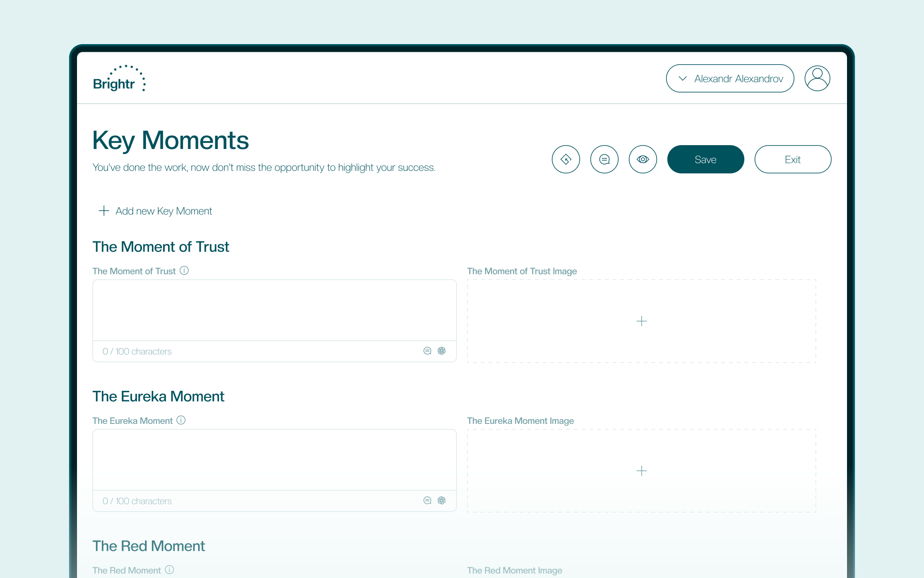This screenshot has height=578, width=924.
Task: Toggle preview with the eye icon
Action: tap(643, 159)
